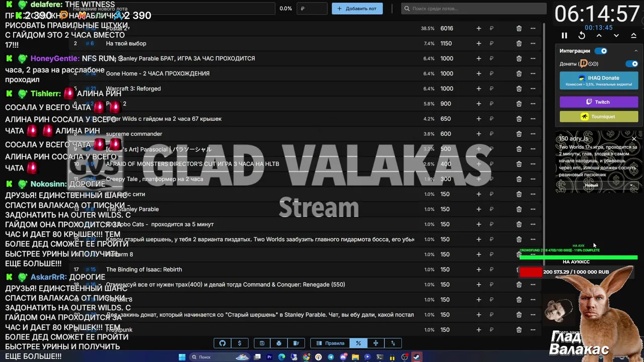This screenshot has width=644, height=362.
Task: Reset the auction timer
Action: coord(582,36)
